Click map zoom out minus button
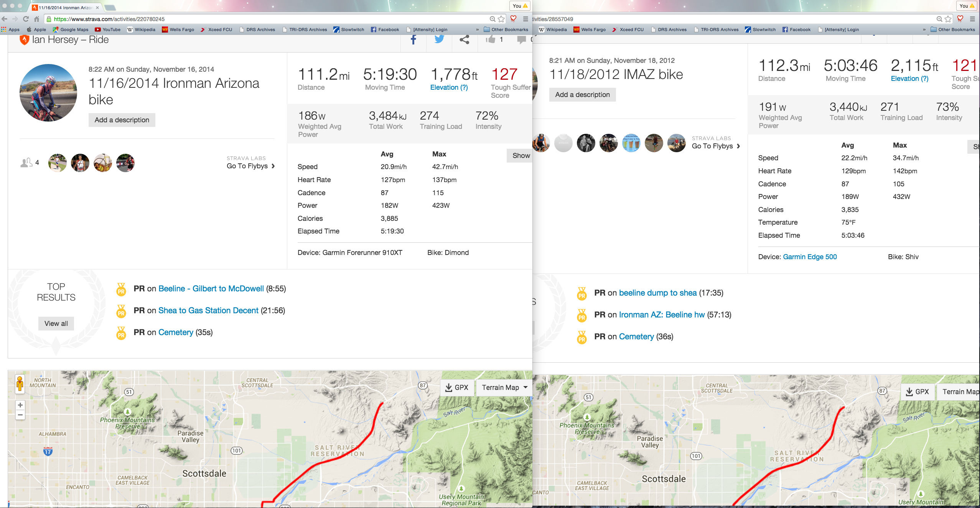This screenshot has width=980, height=508. (20, 415)
